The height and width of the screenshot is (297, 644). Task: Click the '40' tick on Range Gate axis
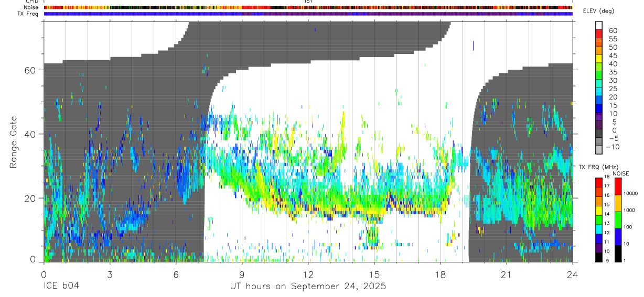tap(30, 134)
